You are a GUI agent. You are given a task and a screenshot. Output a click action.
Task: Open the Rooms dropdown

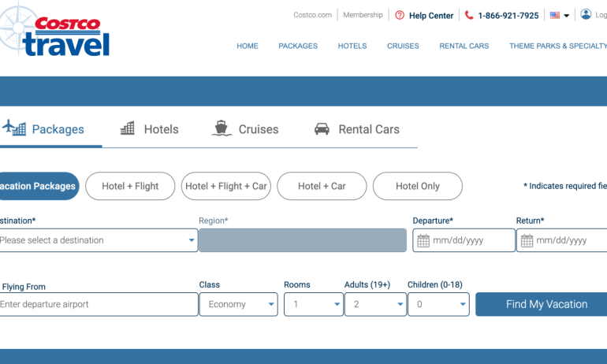[x=314, y=304]
